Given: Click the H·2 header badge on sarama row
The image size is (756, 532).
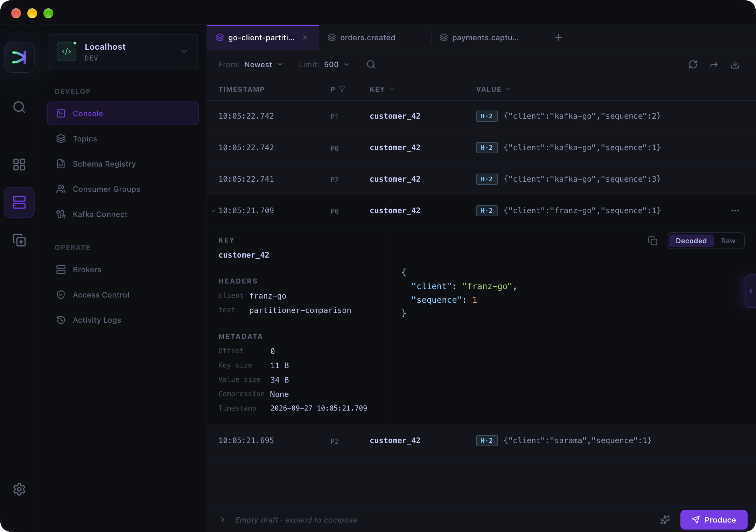Looking at the screenshot, I should tap(487, 441).
